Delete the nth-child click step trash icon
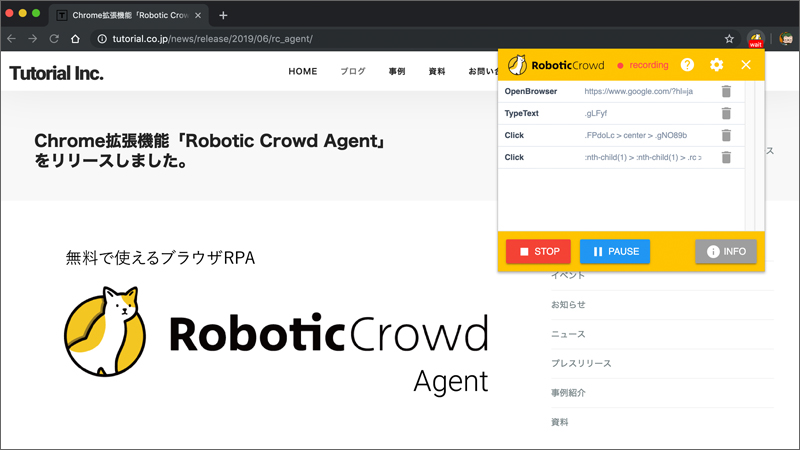Viewport: 800px width, 450px height. [x=726, y=157]
